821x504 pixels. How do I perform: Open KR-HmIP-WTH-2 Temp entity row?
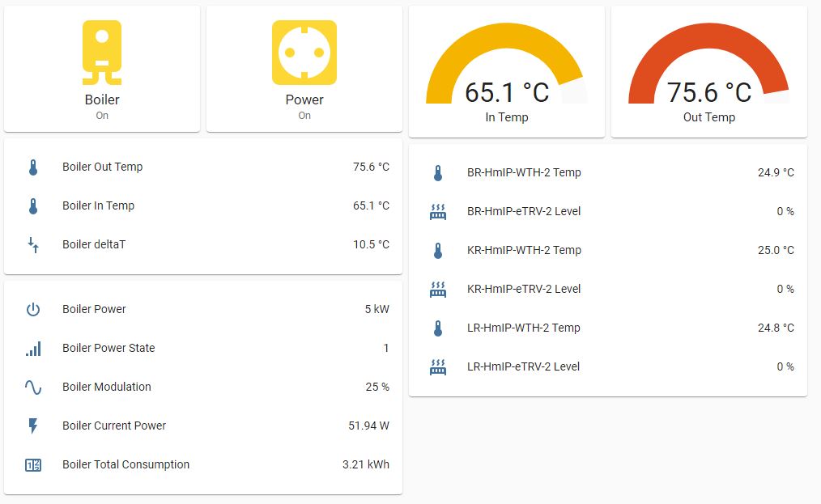coord(524,251)
